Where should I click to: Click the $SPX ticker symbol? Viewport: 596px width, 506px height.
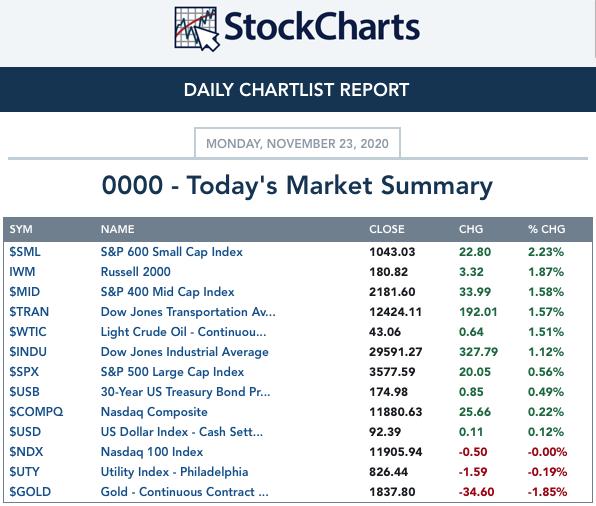(24, 371)
